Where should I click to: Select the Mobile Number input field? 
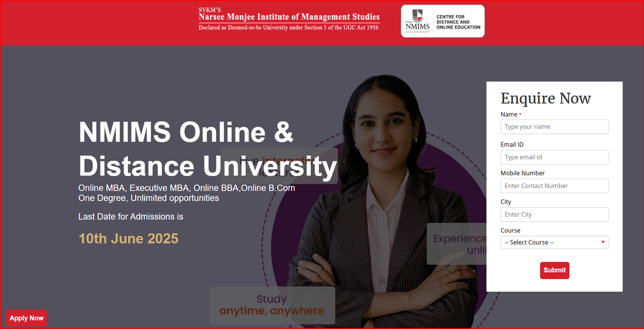click(x=555, y=186)
